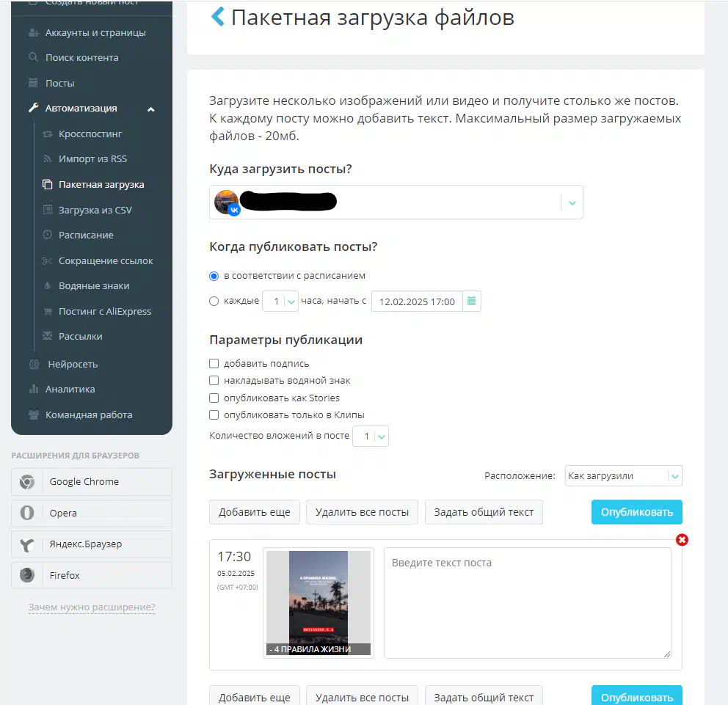Open the 'Расположение' sorting dropdown

pyautogui.click(x=623, y=475)
